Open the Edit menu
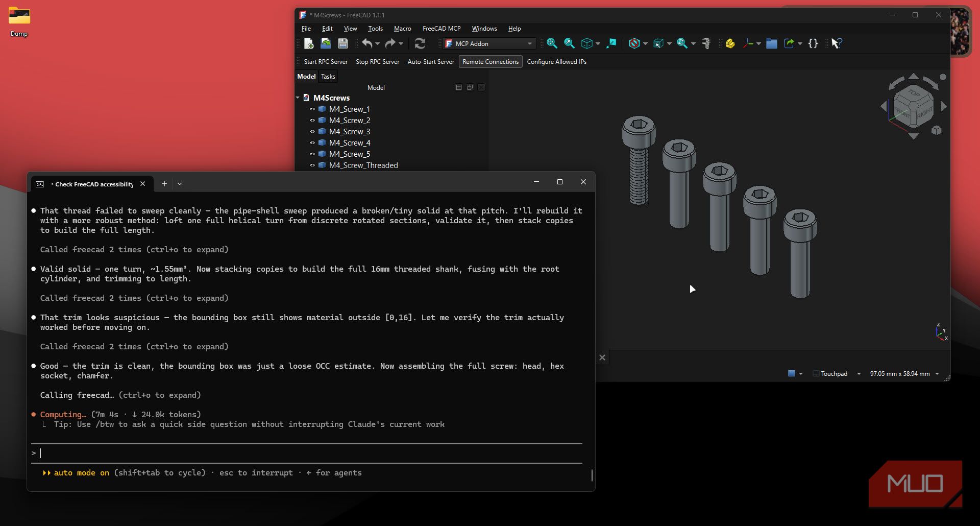 click(327, 29)
